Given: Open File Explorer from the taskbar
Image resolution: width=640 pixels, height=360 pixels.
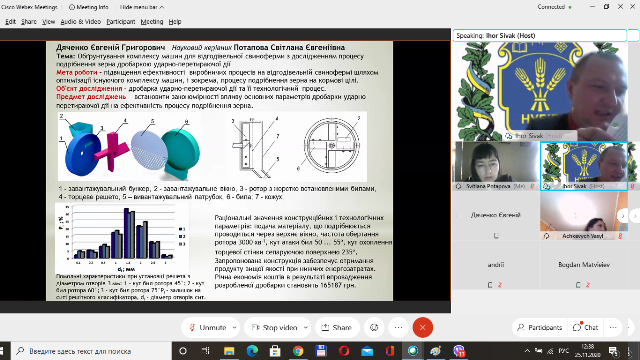Looking at the screenshot, I should point(229,351).
